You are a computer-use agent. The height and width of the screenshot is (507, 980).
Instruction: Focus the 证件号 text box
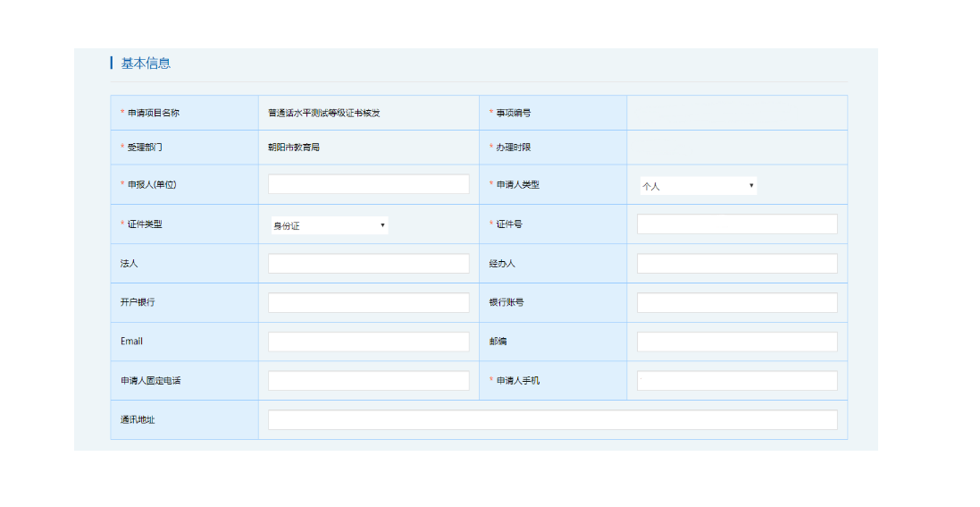pos(736,224)
